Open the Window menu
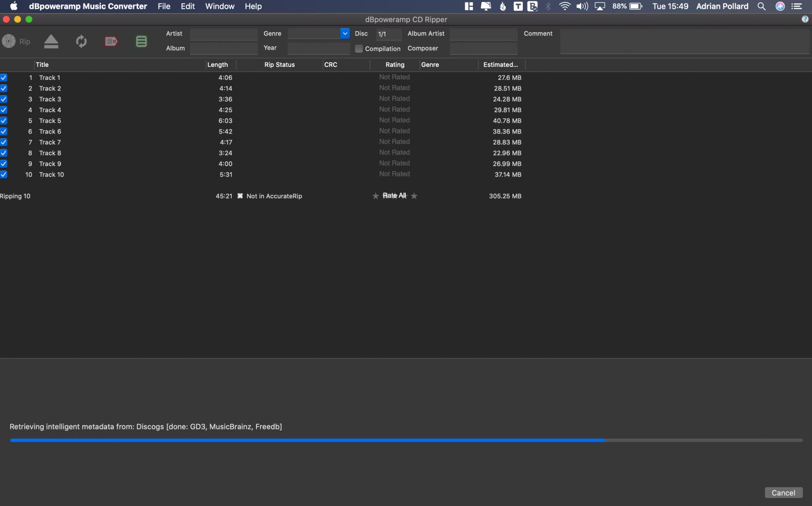Image resolution: width=812 pixels, height=506 pixels. tap(219, 6)
